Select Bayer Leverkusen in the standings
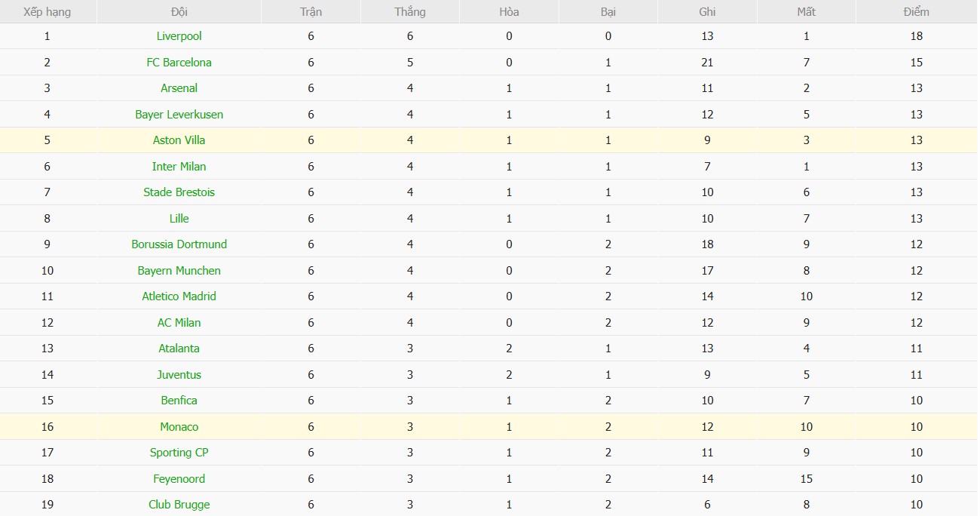 179,115
